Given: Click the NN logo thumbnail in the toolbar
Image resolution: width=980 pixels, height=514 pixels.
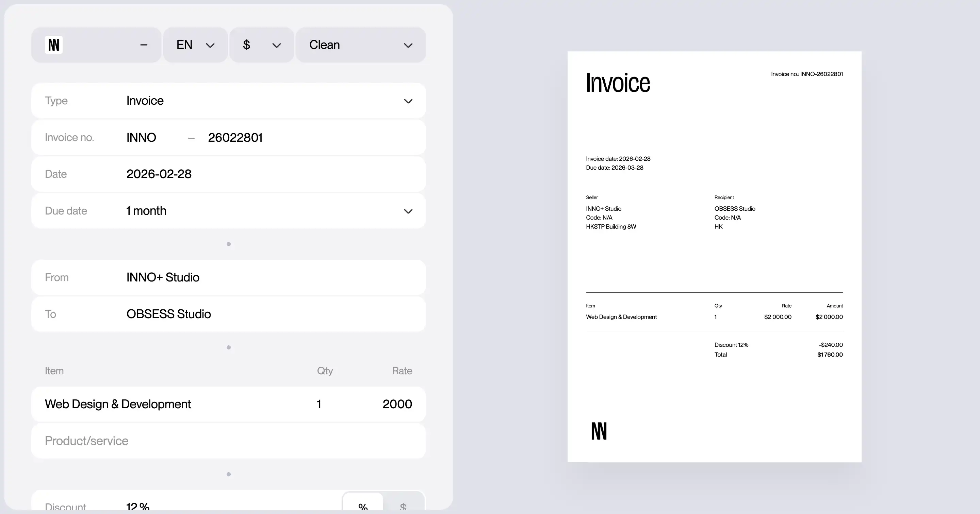Looking at the screenshot, I should pyautogui.click(x=54, y=45).
